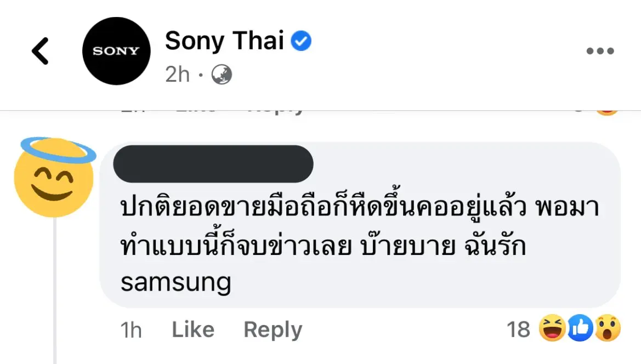
Task: Tap the blue thumbs-up reaction icon
Action: [x=580, y=329]
